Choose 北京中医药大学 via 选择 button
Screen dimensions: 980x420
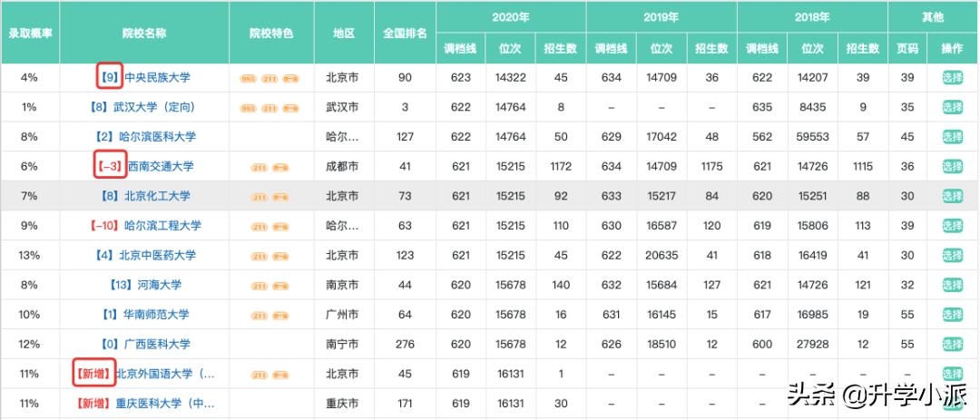click(953, 255)
